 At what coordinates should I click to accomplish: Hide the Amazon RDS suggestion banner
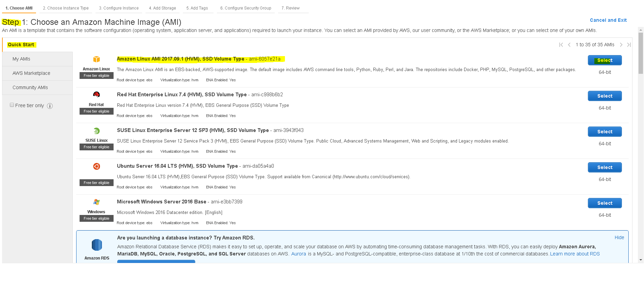point(619,237)
